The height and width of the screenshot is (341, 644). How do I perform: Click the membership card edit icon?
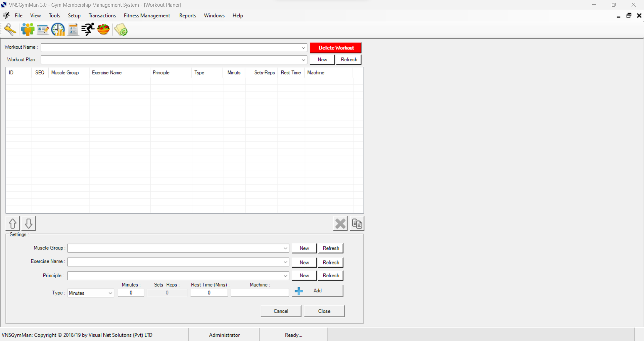coord(43,30)
